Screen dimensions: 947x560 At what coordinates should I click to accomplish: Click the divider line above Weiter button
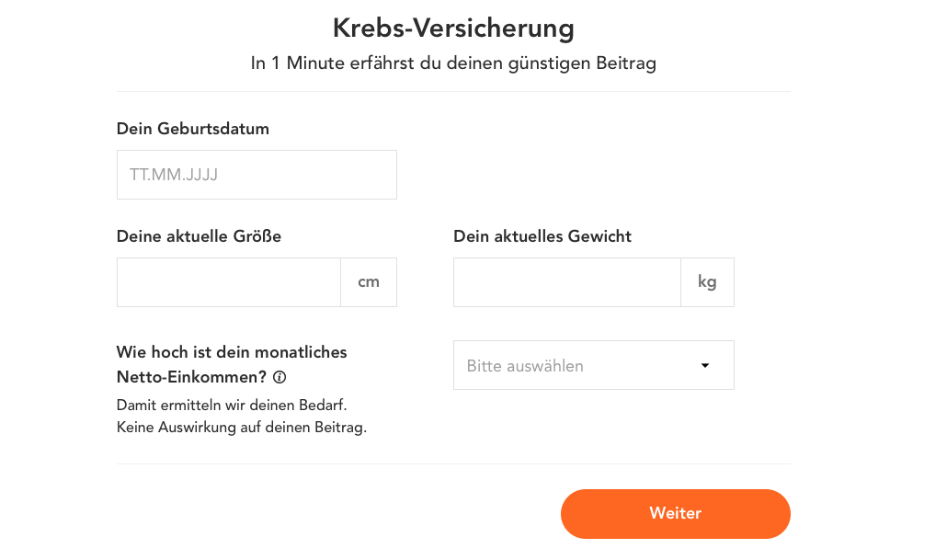[453, 464]
